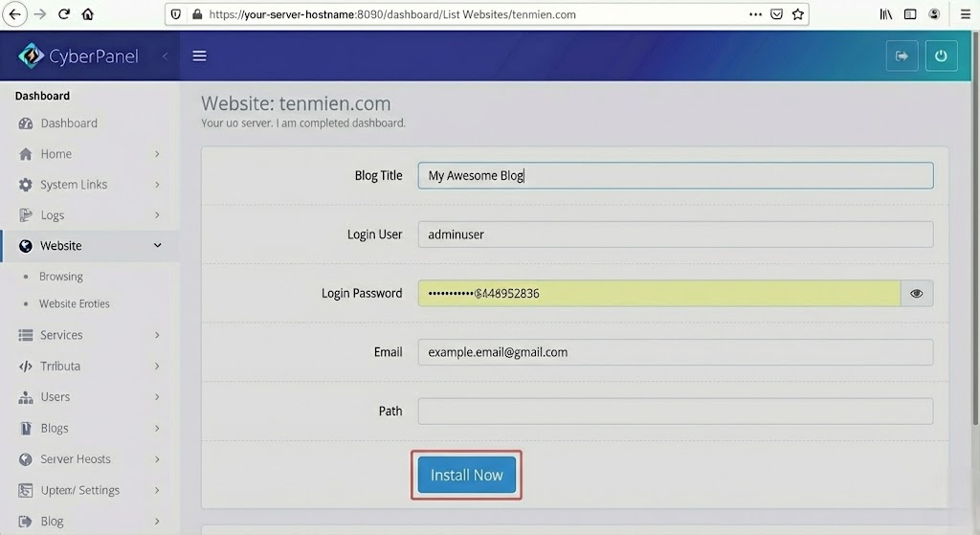Click the sign-out arrow icon in header
Screen dimensions: 980x535
(x=902, y=56)
